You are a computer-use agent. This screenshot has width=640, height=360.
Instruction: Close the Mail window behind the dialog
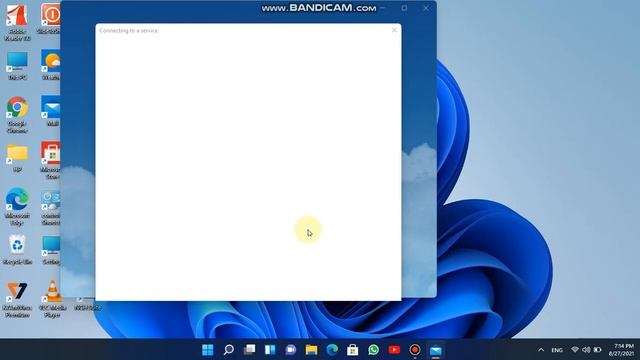(426, 8)
